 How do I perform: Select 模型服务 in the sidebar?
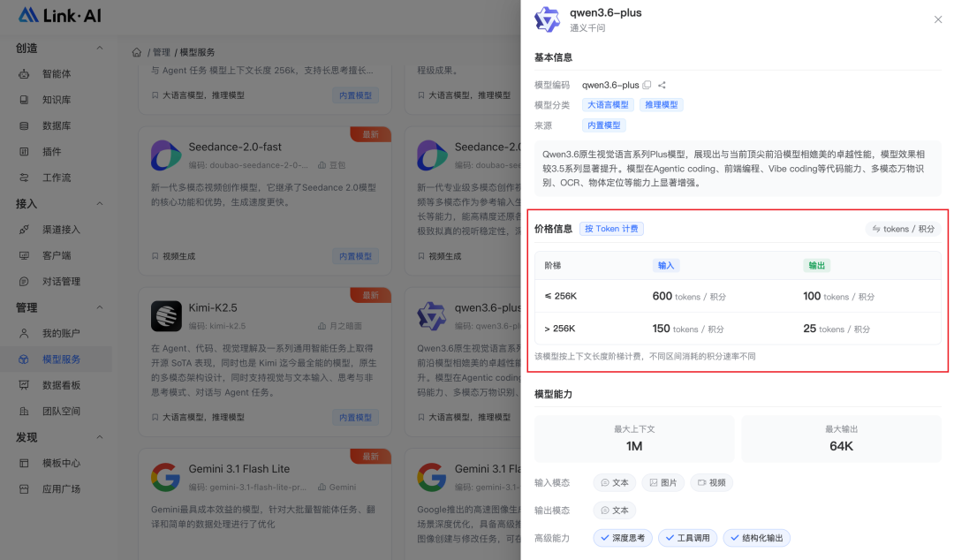pyautogui.click(x=56, y=359)
